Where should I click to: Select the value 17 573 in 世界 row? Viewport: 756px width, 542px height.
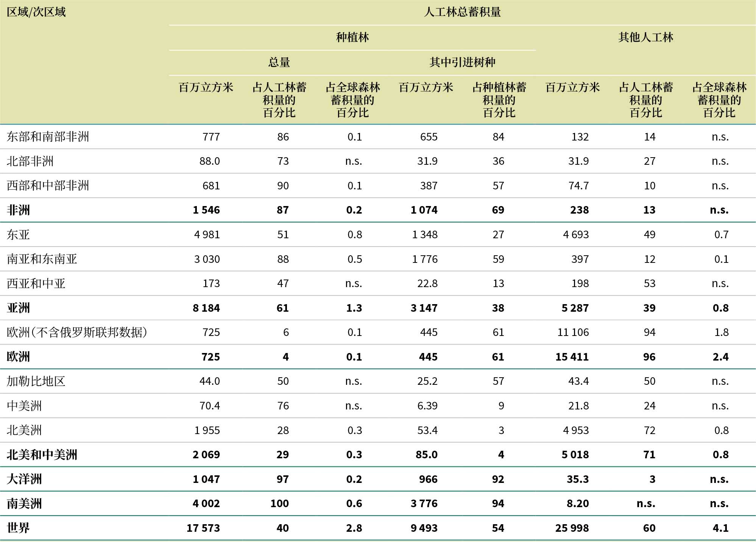(x=203, y=528)
